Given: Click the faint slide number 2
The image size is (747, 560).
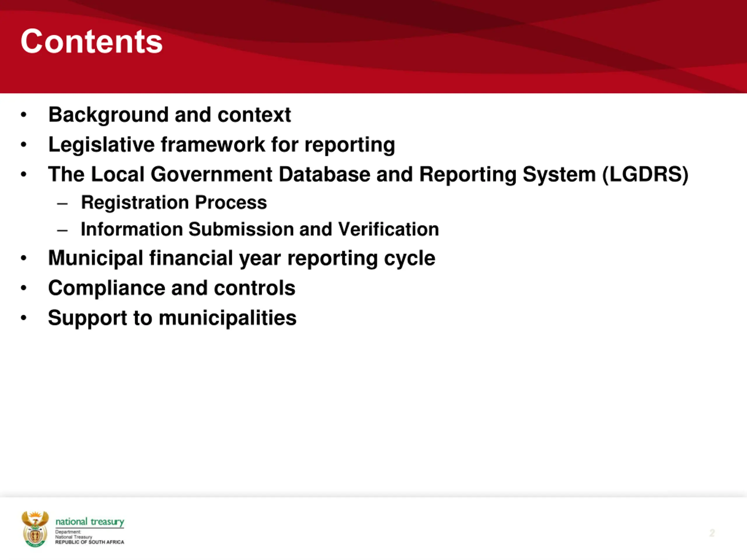Looking at the screenshot, I should click(712, 533).
